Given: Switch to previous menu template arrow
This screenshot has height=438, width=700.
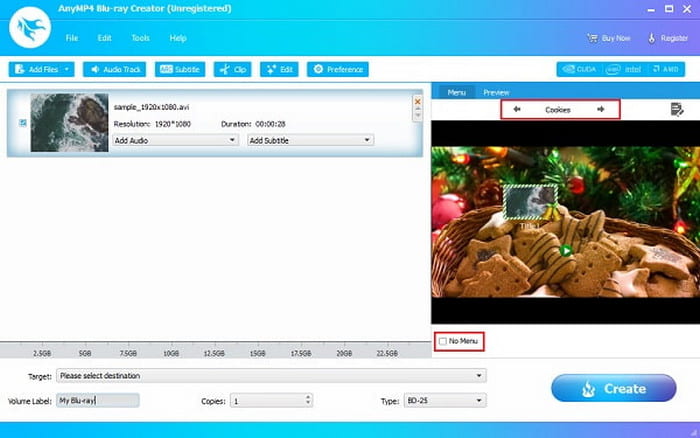Looking at the screenshot, I should pos(516,109).
